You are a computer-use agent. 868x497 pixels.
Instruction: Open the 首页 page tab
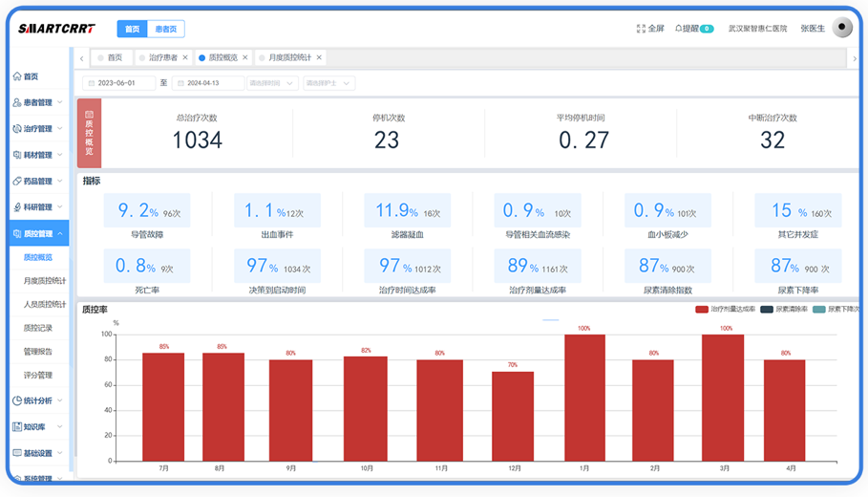click(x=111, y=57)
